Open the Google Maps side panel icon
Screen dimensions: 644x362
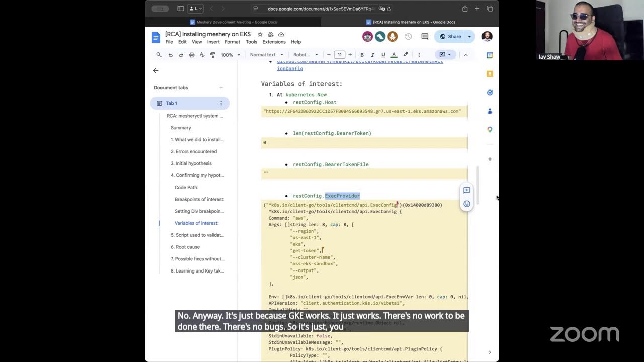pyautogui.click(x=490, y=130)
